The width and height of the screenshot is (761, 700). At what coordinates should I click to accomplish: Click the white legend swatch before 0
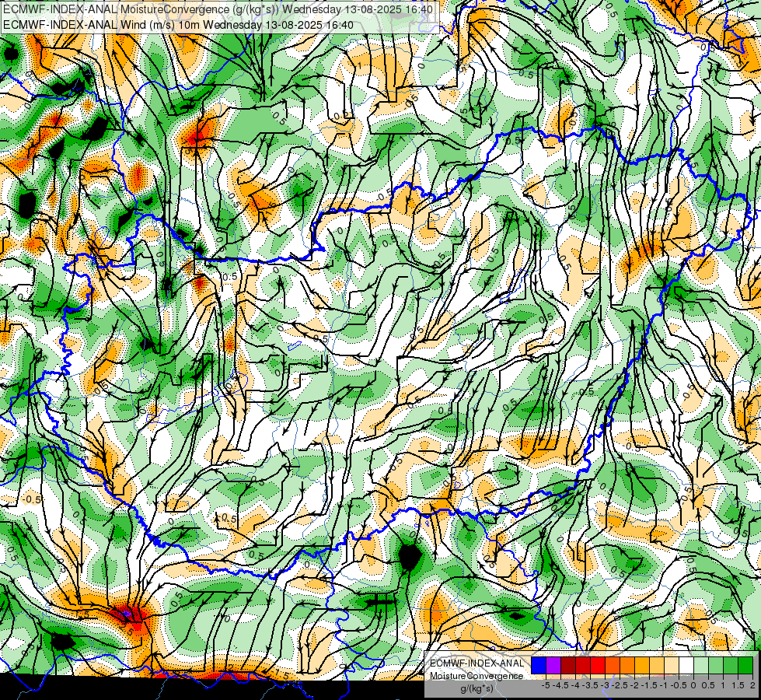686,665
